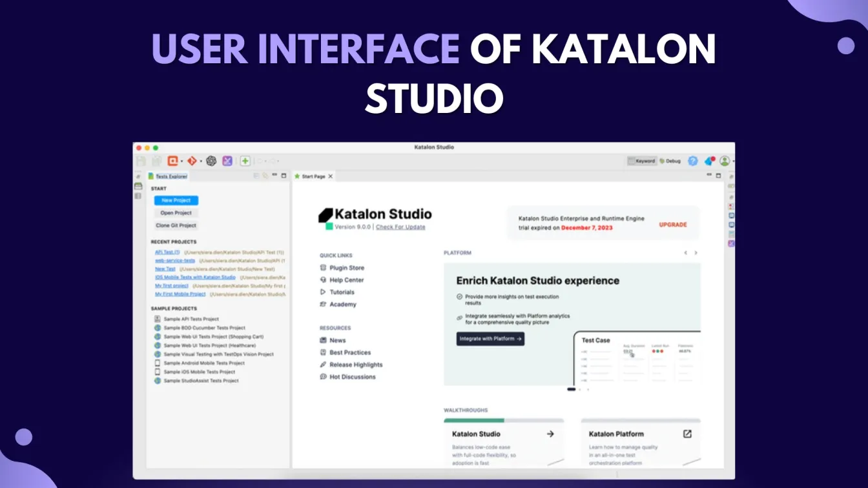Click the Check For Update link
The image size is (868, 488).
coord(400,227)
